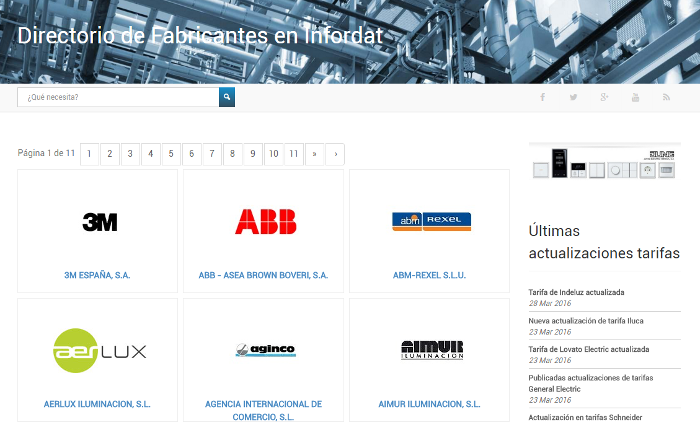Click the Aginco logo image
The width and height of the screenshot is (700, 425).
click(x=266, y=350)
